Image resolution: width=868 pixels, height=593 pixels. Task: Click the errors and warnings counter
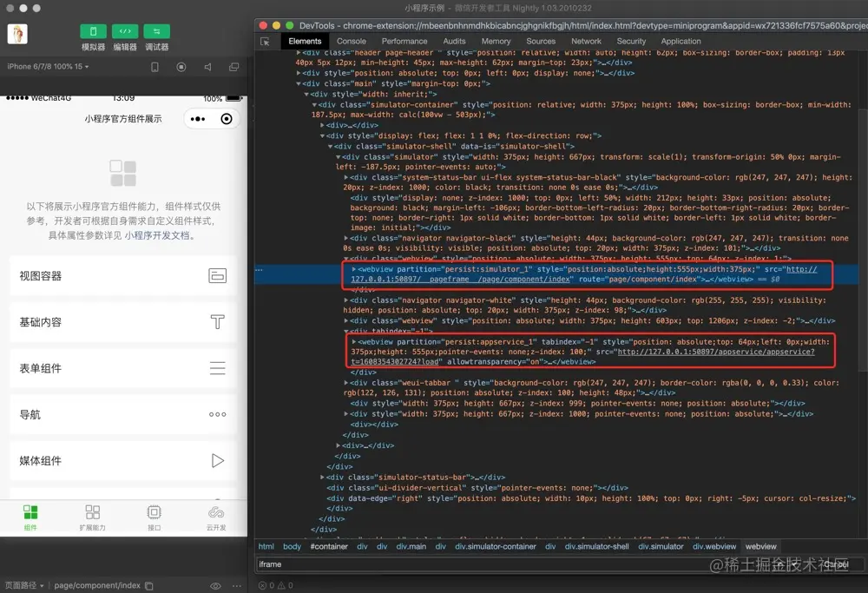tap(276, 585)
